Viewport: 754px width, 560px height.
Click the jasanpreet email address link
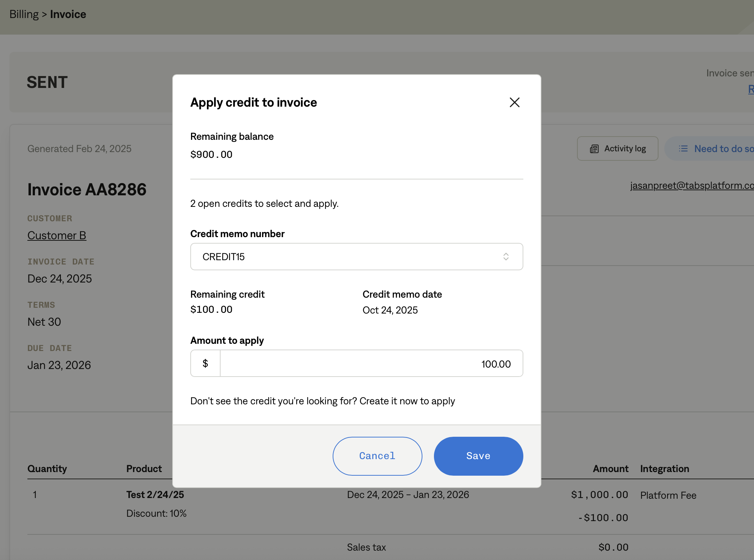point(691,185)
